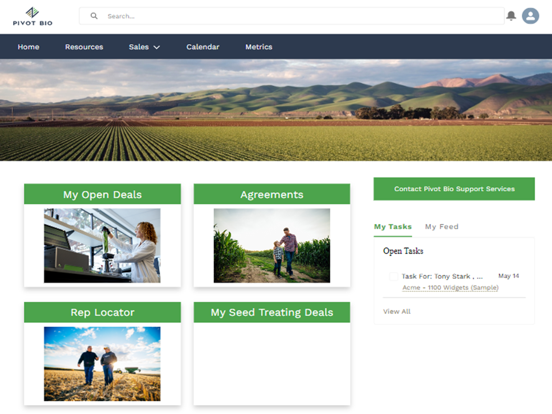Click View All under Open Tasks
This screenshot has height=414, width=552.
397,312
